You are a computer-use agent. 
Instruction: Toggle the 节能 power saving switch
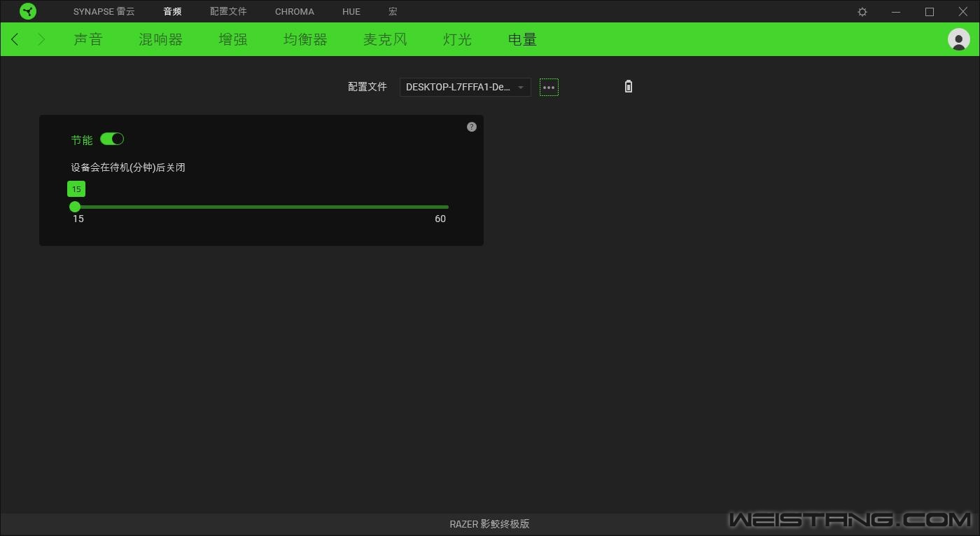pos(112,139)
